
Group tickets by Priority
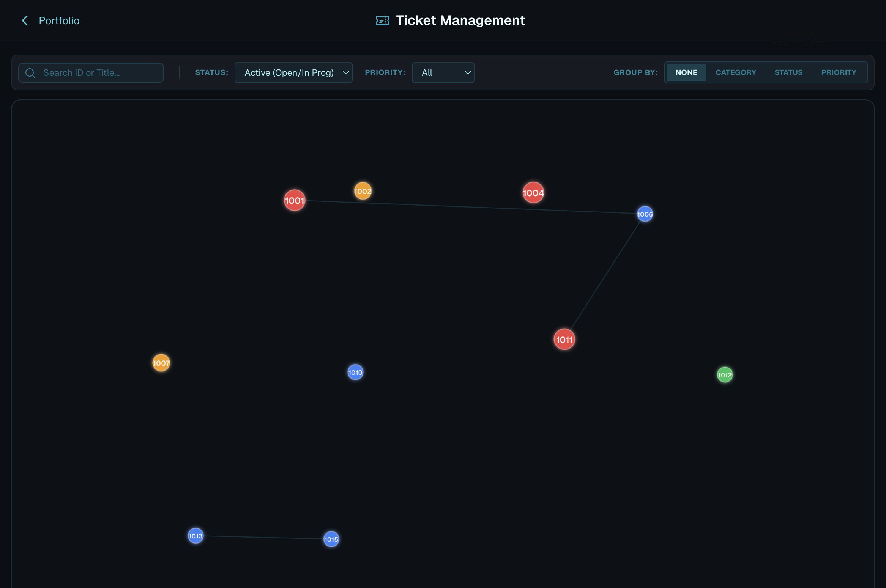pyautogui.click(x=838, y=72)
